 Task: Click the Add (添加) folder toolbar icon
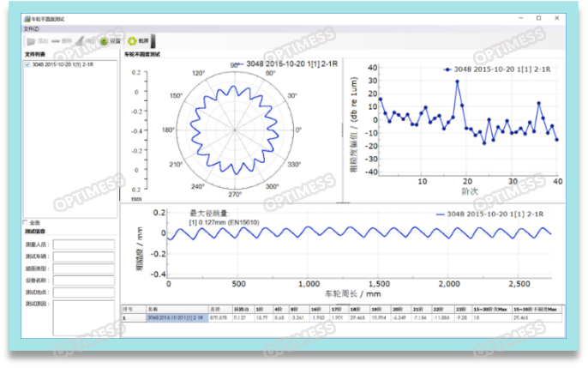(x=33, y=40)
